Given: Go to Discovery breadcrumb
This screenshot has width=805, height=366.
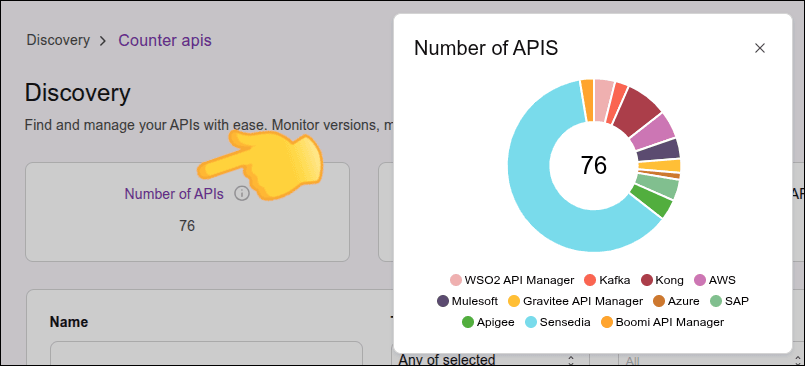Looking at the screenshot, I should pyautogui.click(x=58, y=40).
